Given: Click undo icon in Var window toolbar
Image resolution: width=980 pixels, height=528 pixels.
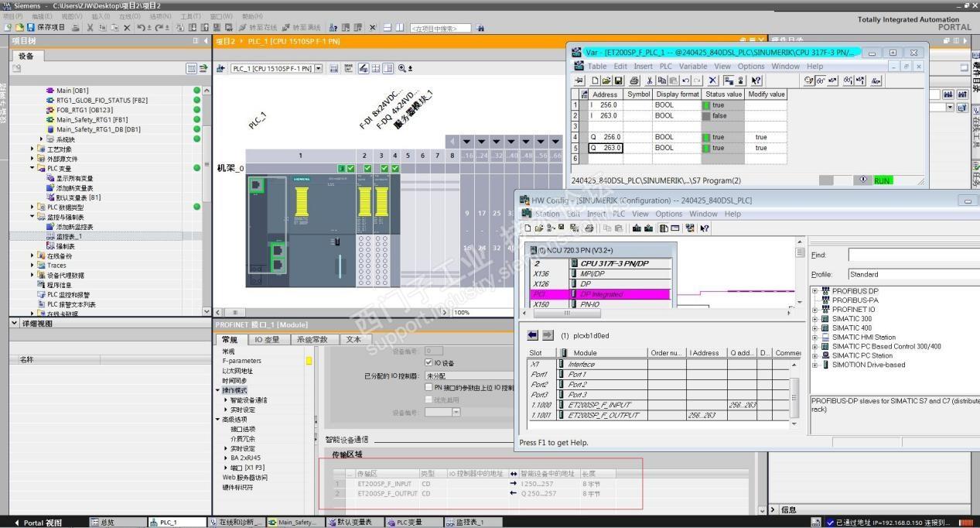Looking at the screenshot, I should click(x=685, y=81).
